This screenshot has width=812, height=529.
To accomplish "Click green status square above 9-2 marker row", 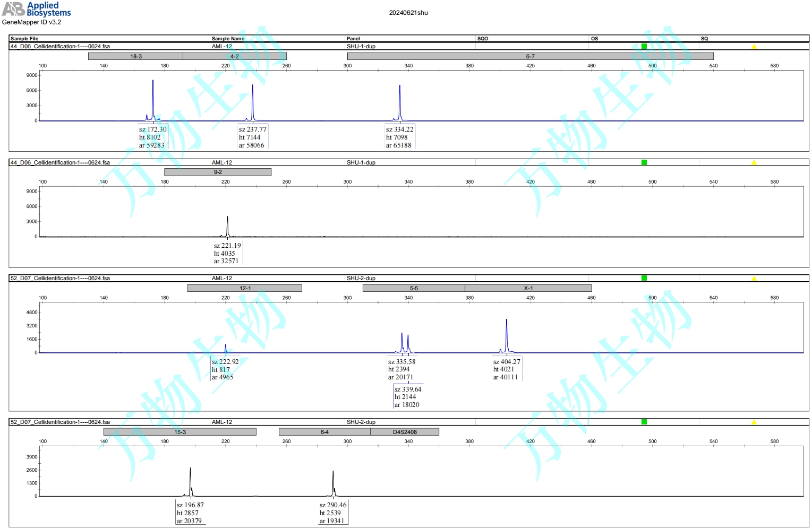I will [644, 162].
